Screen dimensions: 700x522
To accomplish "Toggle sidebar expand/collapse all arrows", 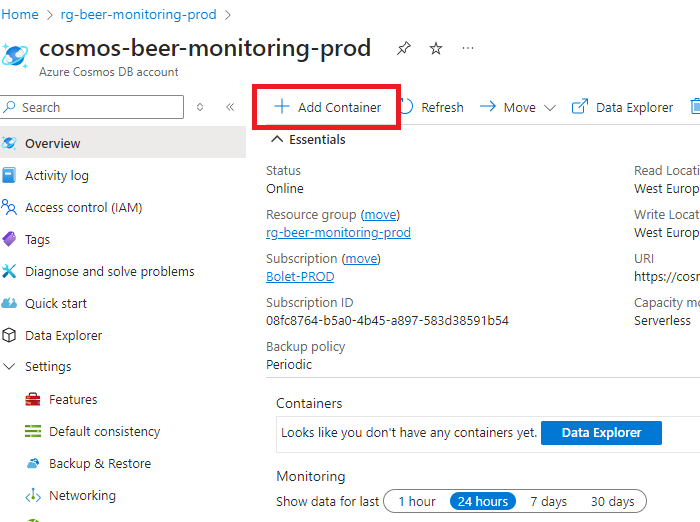I will 200,107.
